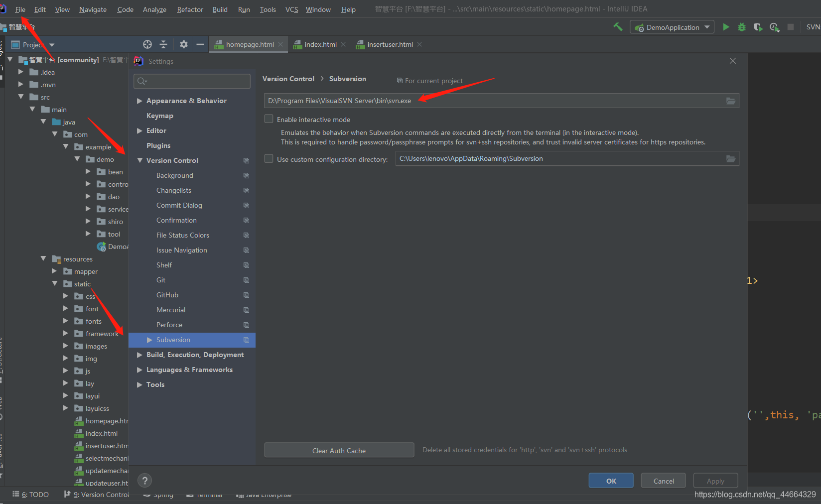This screenshot has height=504, width=821.
Task: Expand Languages & Frameworks section
Action: point(140,370)
